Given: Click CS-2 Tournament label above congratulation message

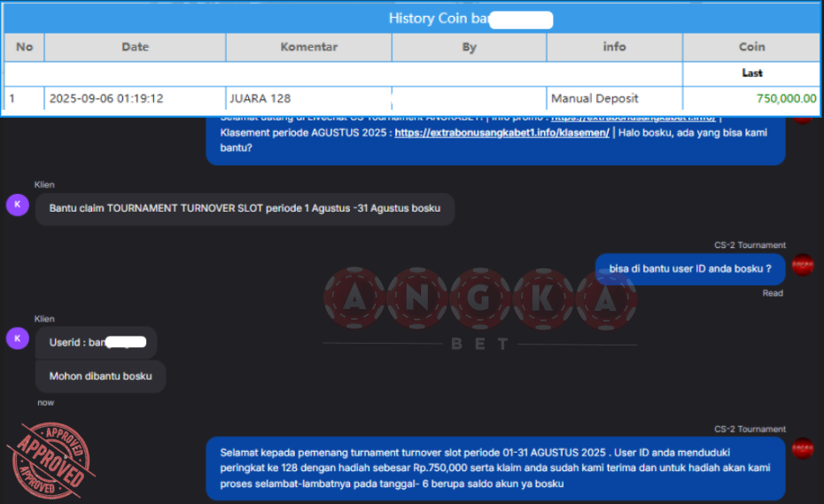Looking at the screenshot, I should click(x=750, y=430).
